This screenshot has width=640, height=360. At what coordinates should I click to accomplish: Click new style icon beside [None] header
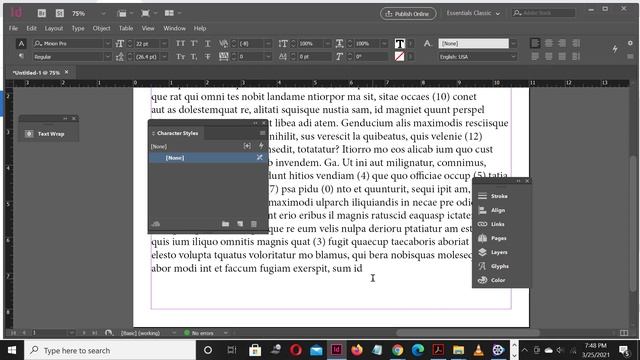tap(247, 146)
